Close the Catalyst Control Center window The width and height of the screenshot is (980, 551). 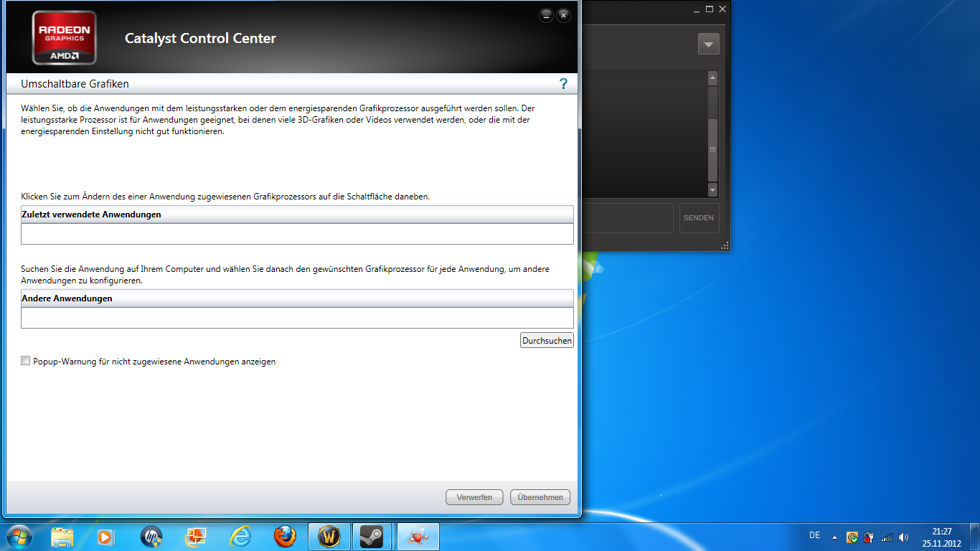click(564, 15)
